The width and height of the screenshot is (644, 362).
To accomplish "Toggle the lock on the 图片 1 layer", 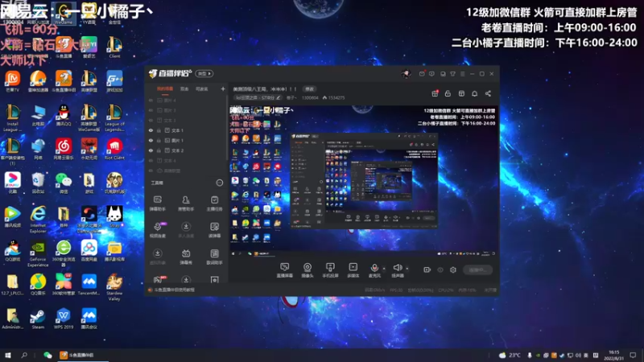I will (159, 140).
